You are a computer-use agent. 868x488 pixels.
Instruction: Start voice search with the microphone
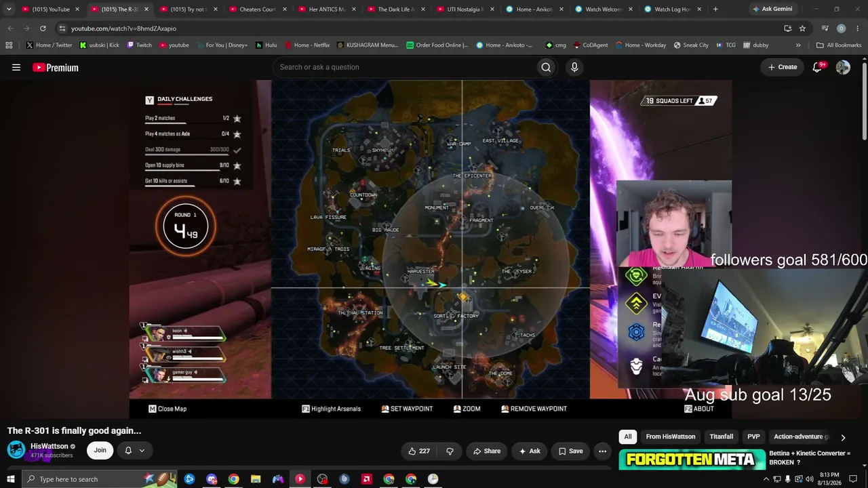[574, 67]
